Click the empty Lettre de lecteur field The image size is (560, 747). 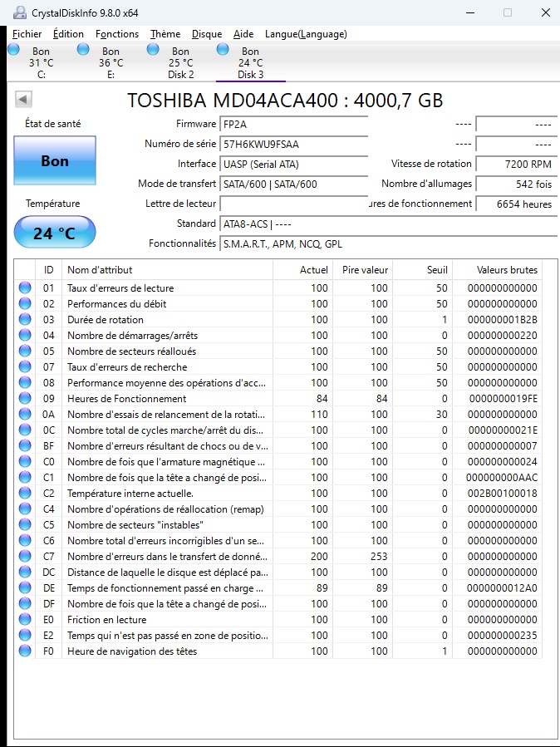[293, 204]
